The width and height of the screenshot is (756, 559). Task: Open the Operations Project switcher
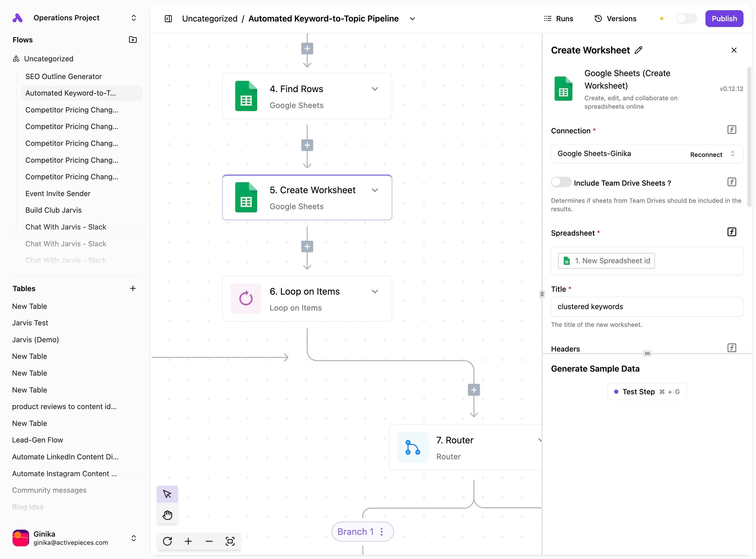[133, 18]
